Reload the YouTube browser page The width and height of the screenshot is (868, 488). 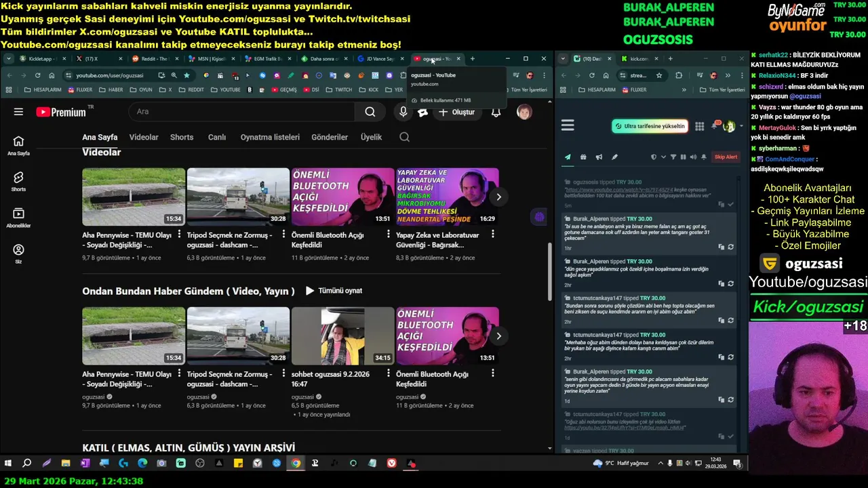(x=37, y=75)
